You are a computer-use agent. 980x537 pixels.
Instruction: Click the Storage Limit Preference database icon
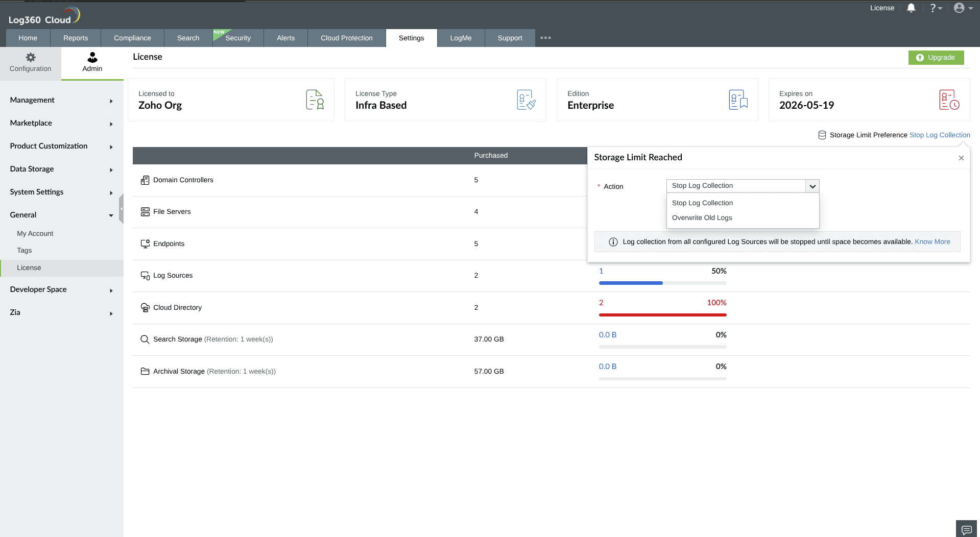(x=822, y=135)
